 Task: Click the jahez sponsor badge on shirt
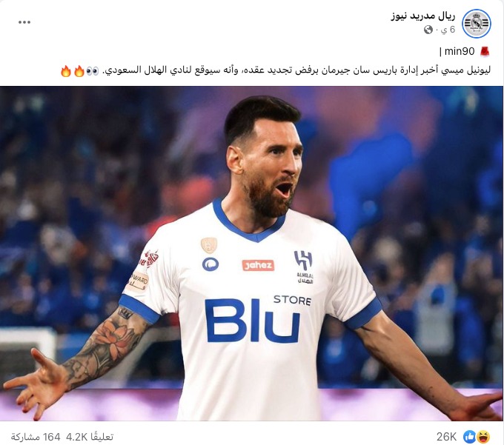pos(258,265)
